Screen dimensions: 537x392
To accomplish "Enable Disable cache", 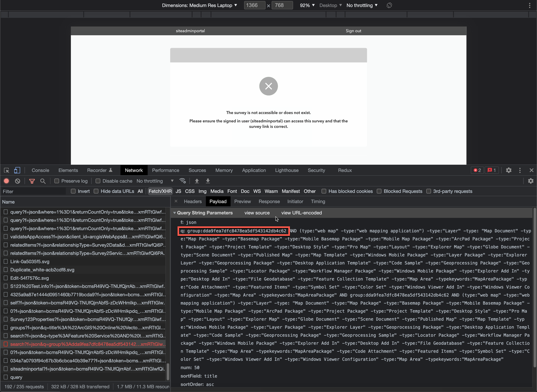I will [x=98, y=181].
